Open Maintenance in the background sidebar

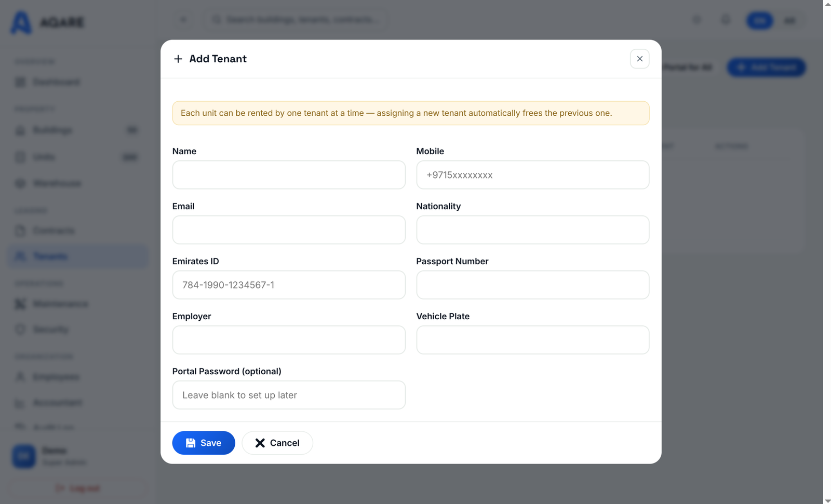click(78, 304)
